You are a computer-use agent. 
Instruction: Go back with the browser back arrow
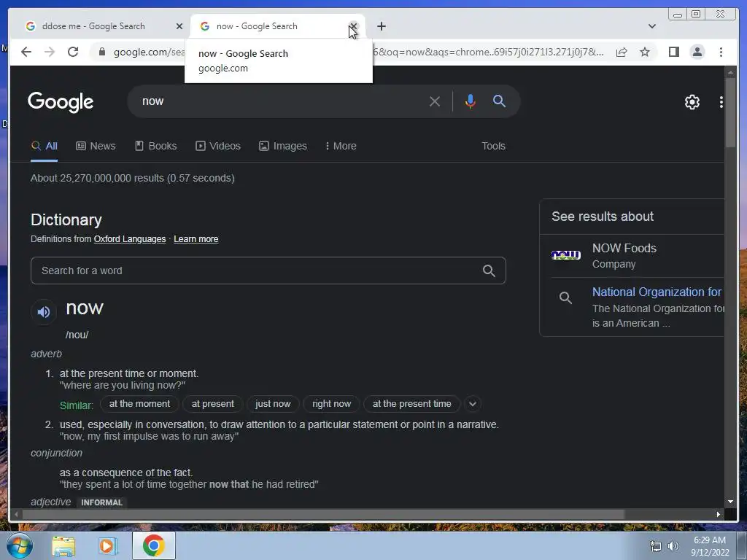(26, 52)
